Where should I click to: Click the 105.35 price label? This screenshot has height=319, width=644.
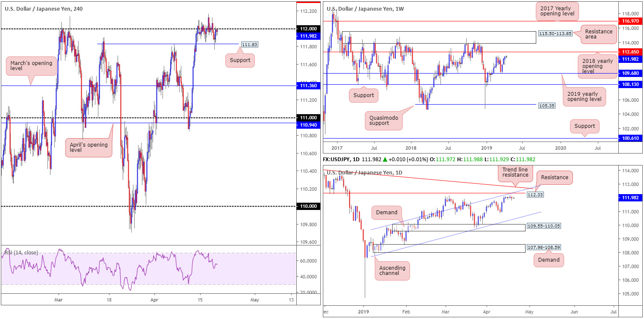click(546, 105)
